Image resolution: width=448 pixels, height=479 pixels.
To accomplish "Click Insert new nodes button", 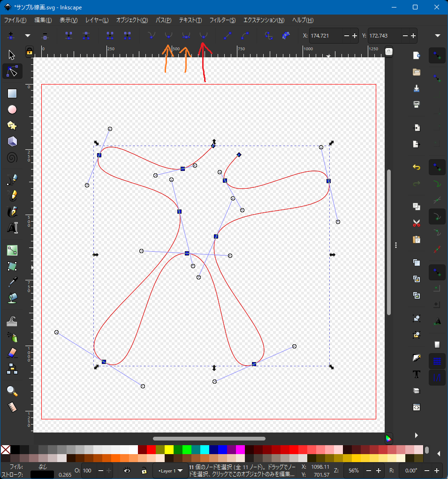I will coord(11,36).
